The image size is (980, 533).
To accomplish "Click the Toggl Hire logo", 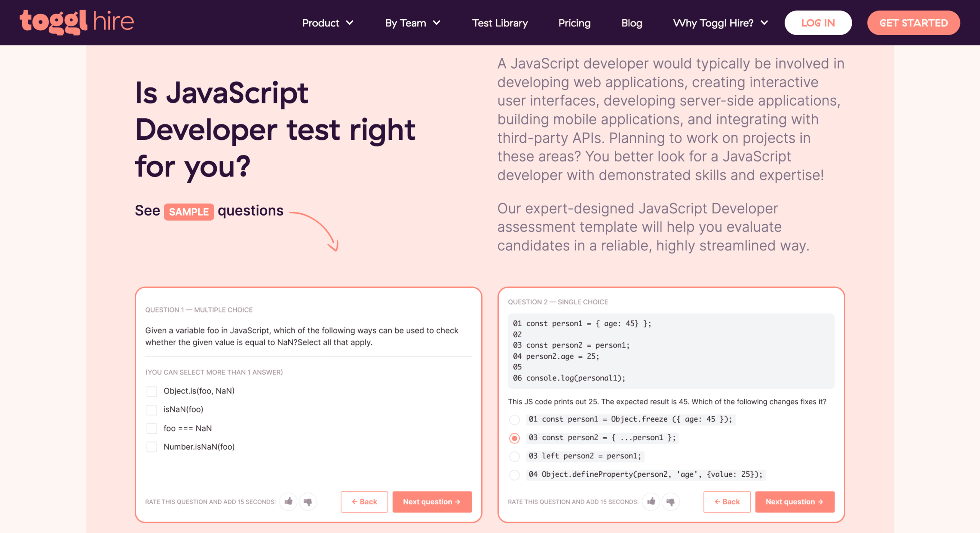I will coord(77,22).
